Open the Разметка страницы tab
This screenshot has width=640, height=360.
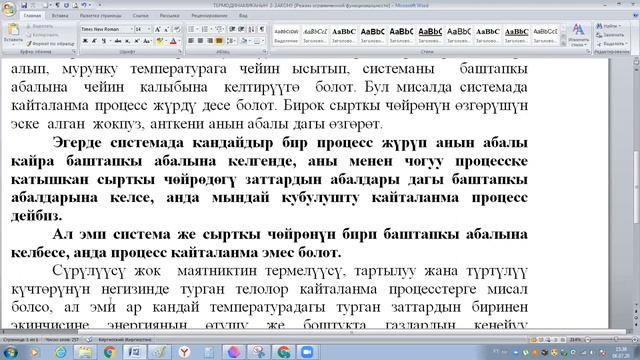point(100,16)
